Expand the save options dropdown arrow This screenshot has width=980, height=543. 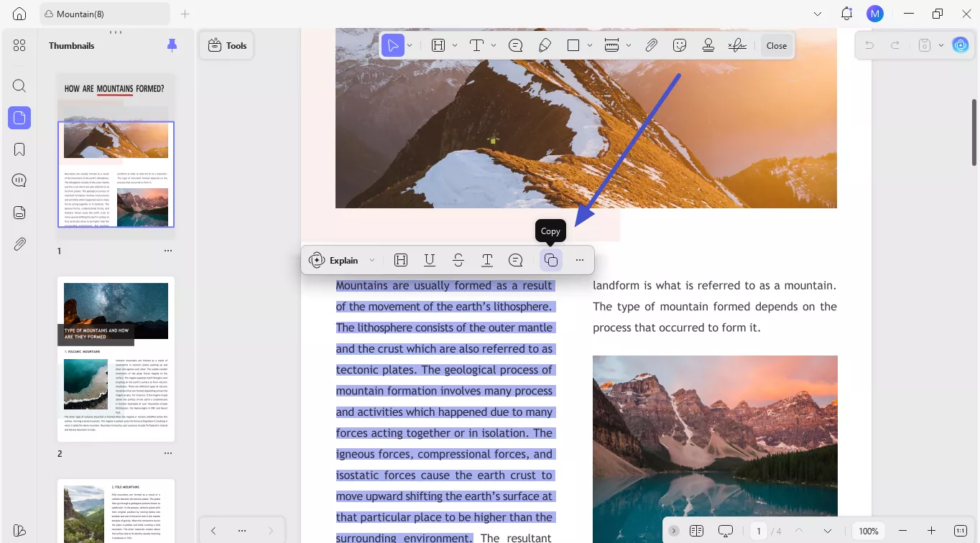(941, 45)
